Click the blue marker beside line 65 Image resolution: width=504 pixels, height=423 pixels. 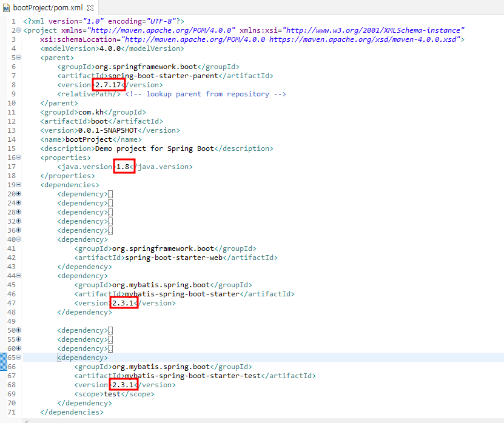[x=3, y=362]
